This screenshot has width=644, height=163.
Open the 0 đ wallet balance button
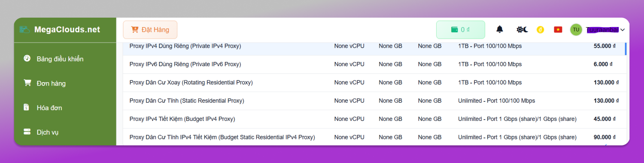pyautogui.click(x=461, y=30)
